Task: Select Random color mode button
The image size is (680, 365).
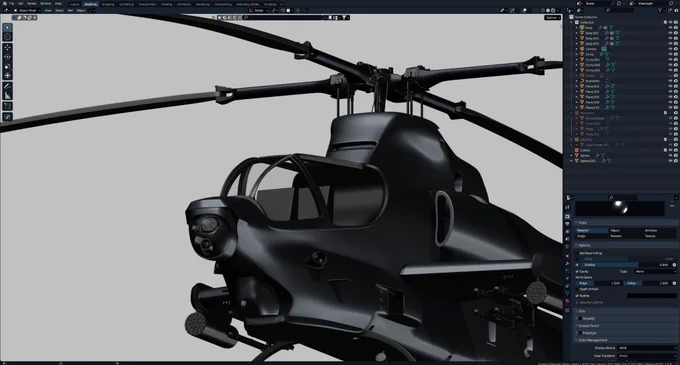Action: [x=625, y=236]
